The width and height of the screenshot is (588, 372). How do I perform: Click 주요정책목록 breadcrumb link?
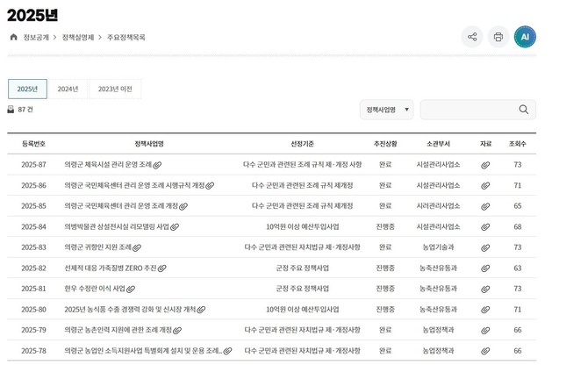pos(126,38)
